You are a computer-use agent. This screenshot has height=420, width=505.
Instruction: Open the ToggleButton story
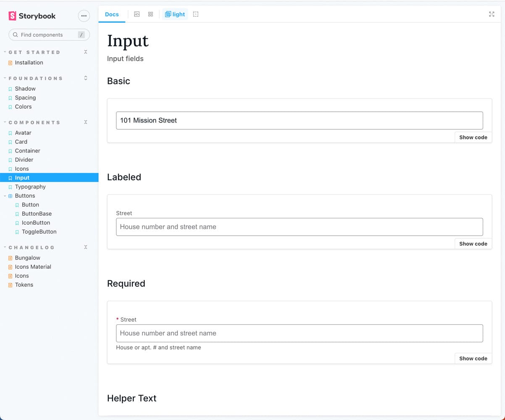point(39,232)
